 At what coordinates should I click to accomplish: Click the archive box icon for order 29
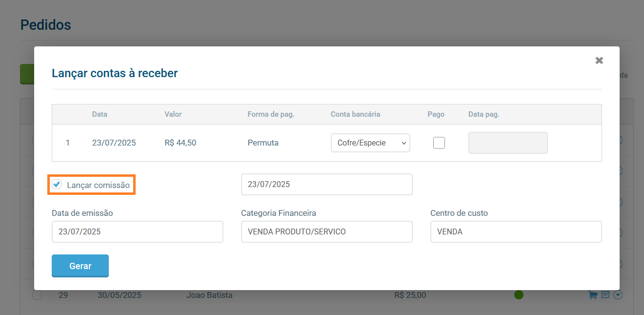pos(605,295)
